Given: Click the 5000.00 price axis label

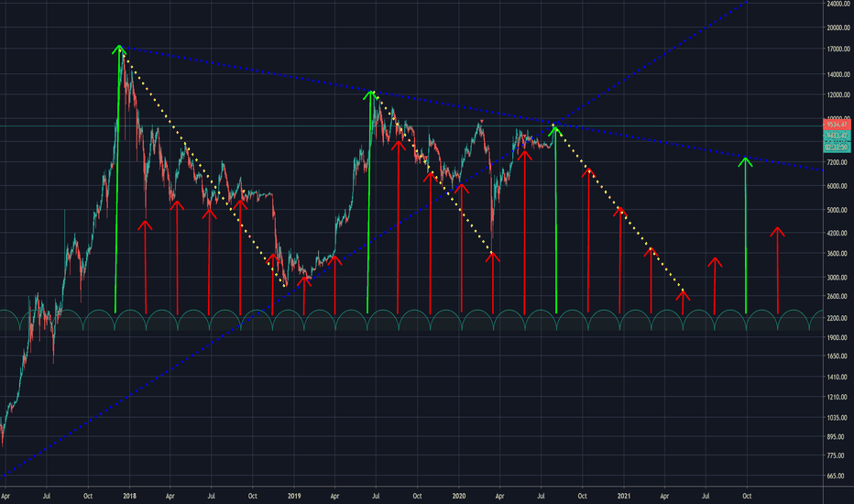Looking at the screenshot, I should pyautogui.click(x=839, y=211).
